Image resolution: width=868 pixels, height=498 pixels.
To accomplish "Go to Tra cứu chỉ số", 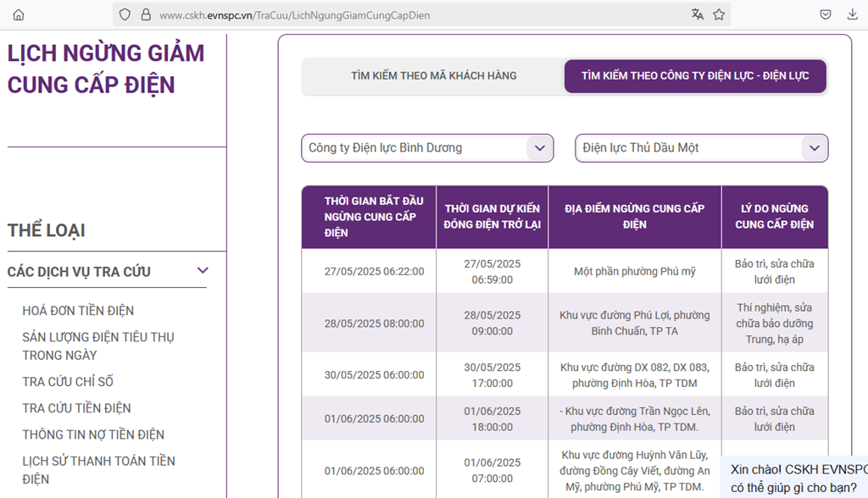I will pos(68,382).
